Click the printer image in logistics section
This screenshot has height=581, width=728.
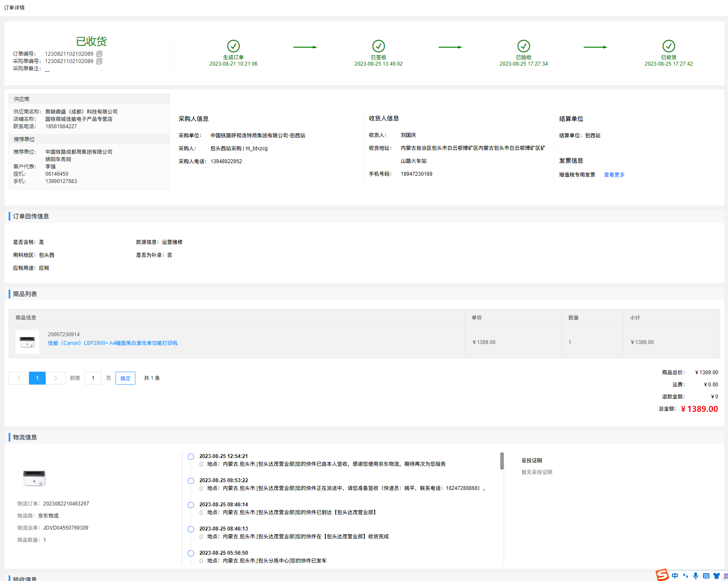34,478
